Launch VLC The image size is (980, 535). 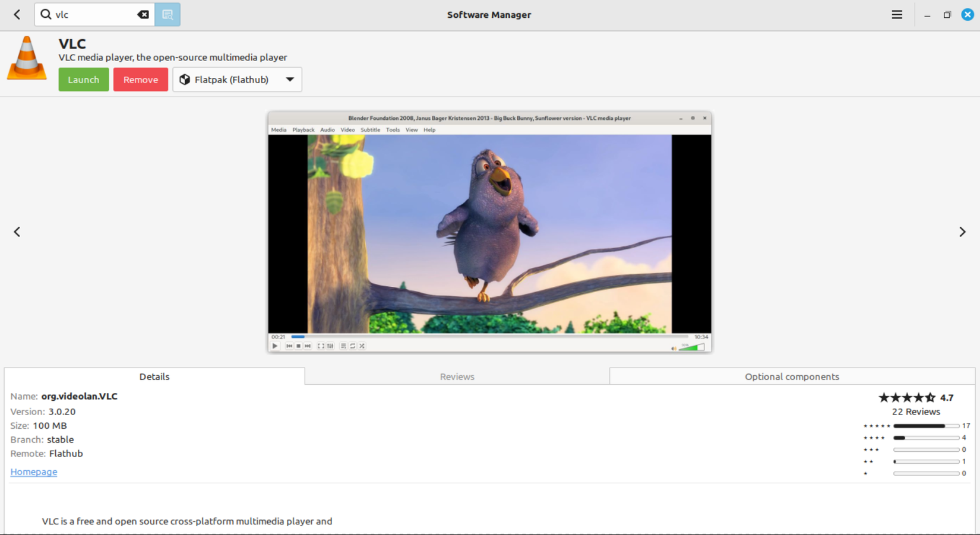pos(84,80)
